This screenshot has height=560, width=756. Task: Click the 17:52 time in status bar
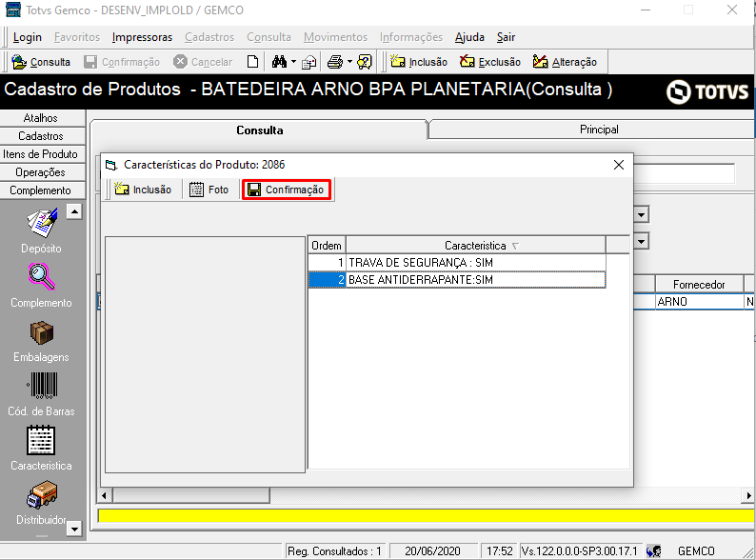pos(500,550)
